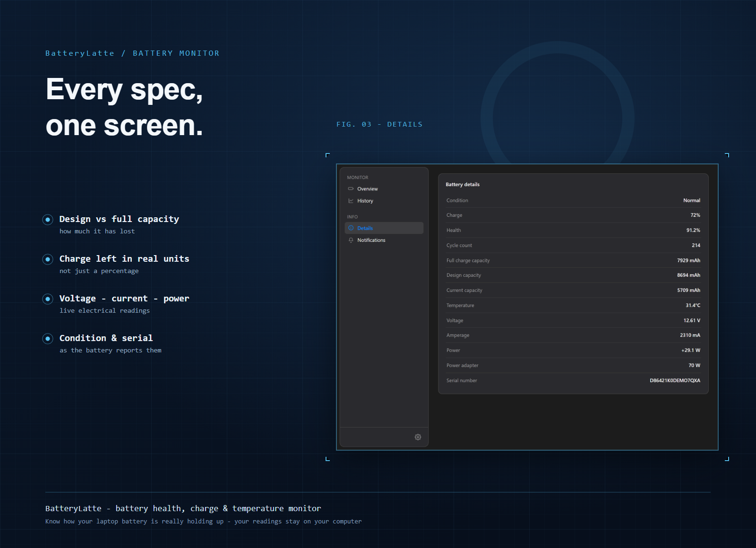Click the 5709 mAh current capacity value
The height and width of the screenshot is (548, 756).
[688, 290]
